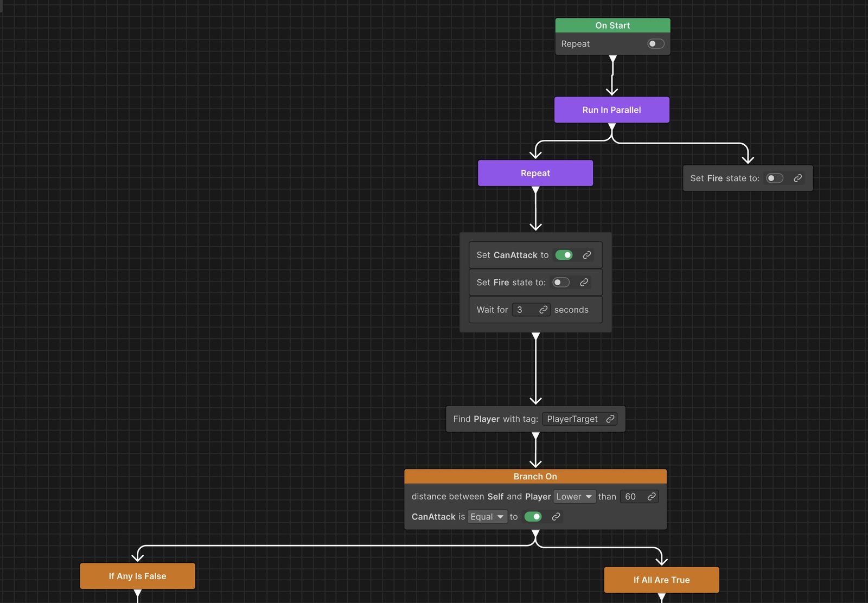This screenshot has width=868, height=603.
Task: Select the Branch On node header
Action: click(535, 477)
